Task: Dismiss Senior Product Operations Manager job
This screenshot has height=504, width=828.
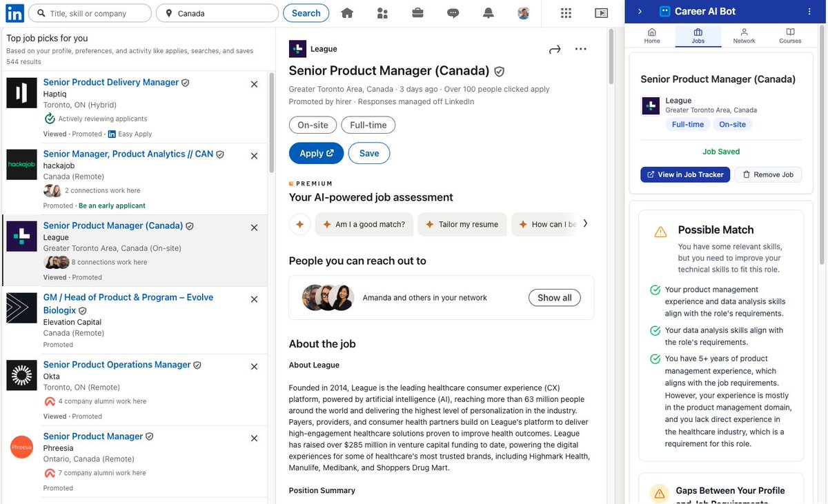Action: pyautogui.click(x=254, y=367)
